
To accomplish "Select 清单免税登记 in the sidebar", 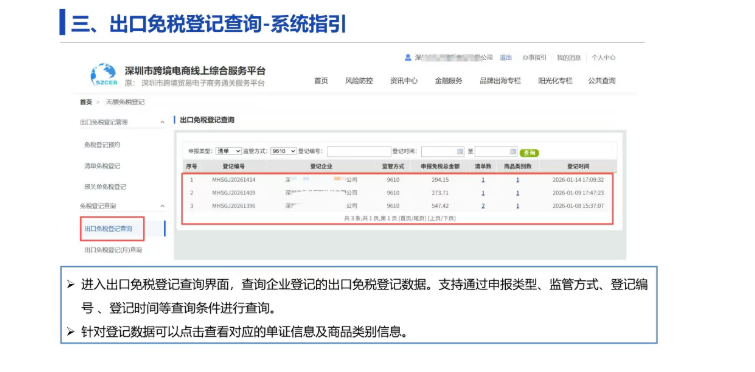I will point(102,166).
